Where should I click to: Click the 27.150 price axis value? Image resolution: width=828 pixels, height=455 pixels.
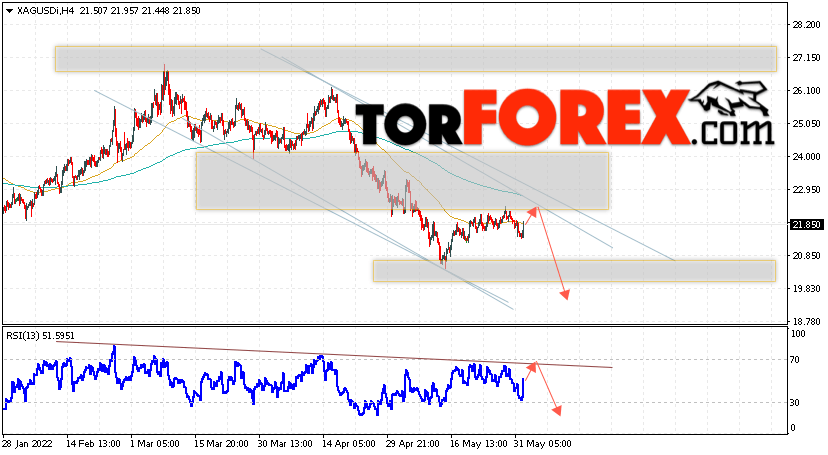806,58
